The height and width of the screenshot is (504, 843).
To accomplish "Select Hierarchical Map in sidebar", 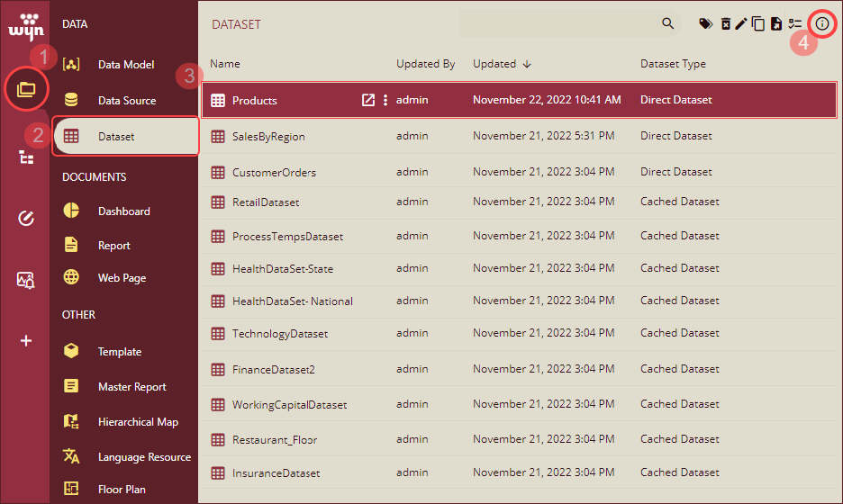I will point(124,422).
